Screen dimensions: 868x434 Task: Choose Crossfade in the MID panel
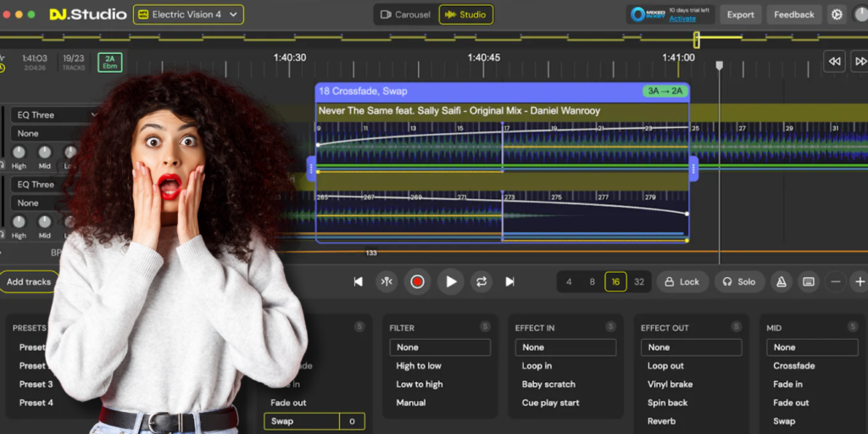pos(793,366)
